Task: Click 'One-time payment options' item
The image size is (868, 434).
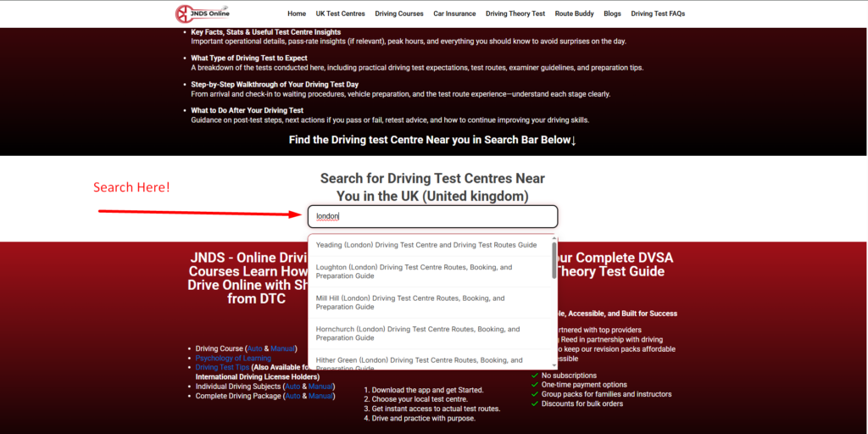Action: [x=579, y=385]
